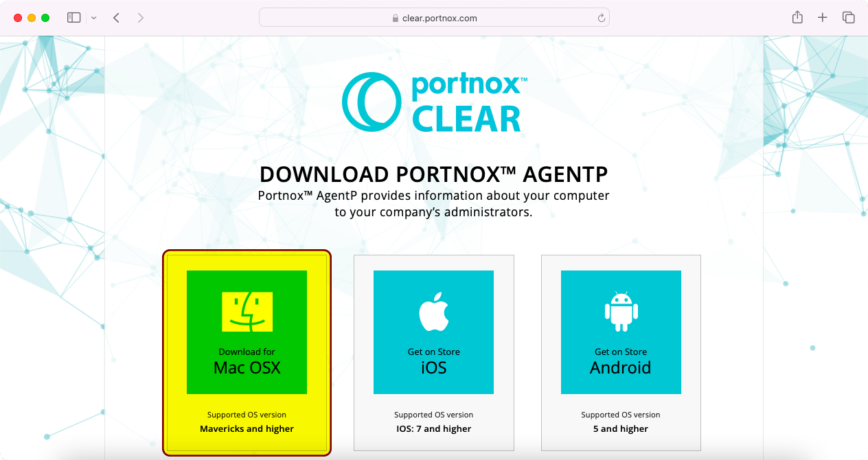Viewport: 868px width, 460px height.
Task: Click the green full-screen window button
Action: (x=45, y=18)
